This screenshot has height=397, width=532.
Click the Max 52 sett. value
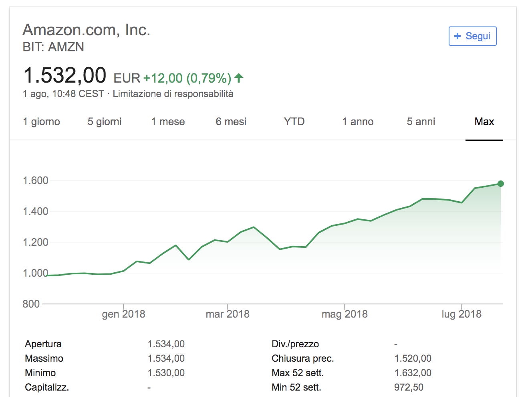(x=413, y=373)
